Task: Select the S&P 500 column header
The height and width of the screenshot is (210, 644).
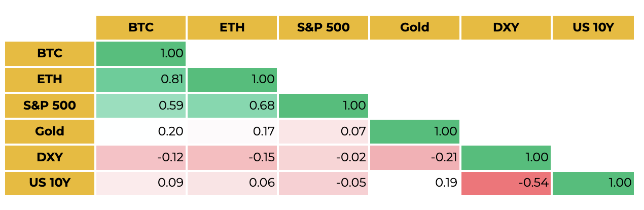Action: pyautogui.click(x=324, y=27)
